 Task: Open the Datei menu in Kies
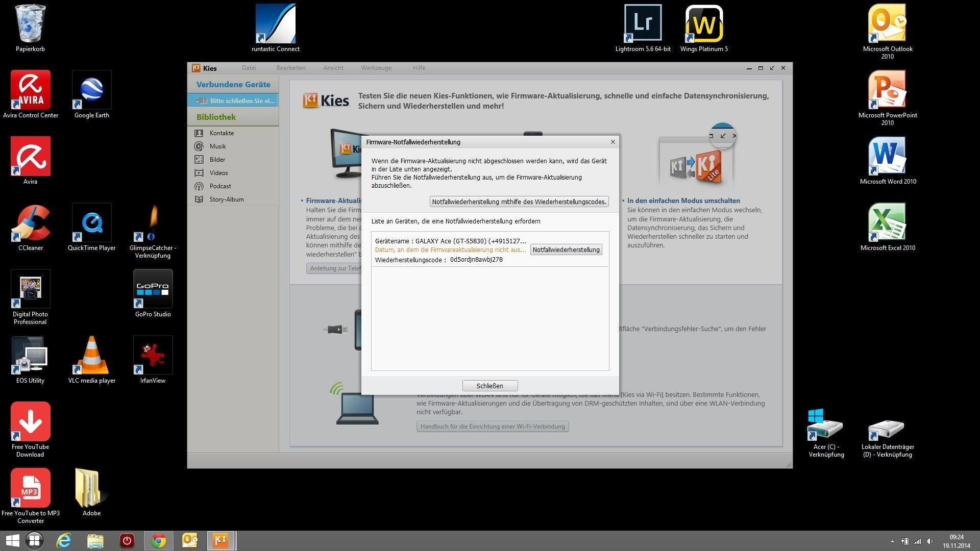249,68
